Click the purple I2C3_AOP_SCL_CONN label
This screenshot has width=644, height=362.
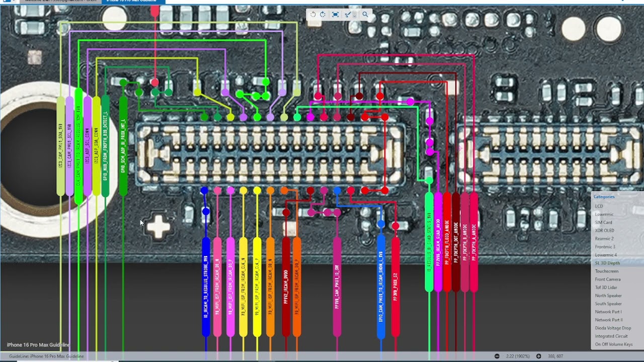(88, 146)
